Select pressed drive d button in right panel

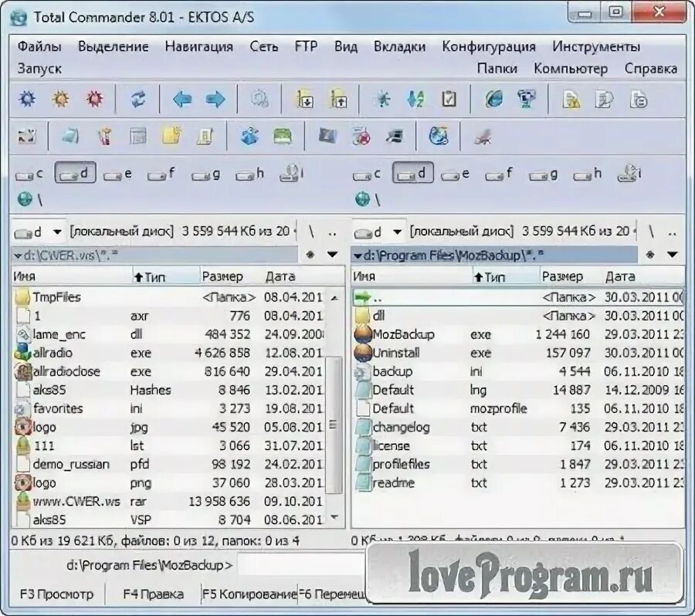coord(412,173)
